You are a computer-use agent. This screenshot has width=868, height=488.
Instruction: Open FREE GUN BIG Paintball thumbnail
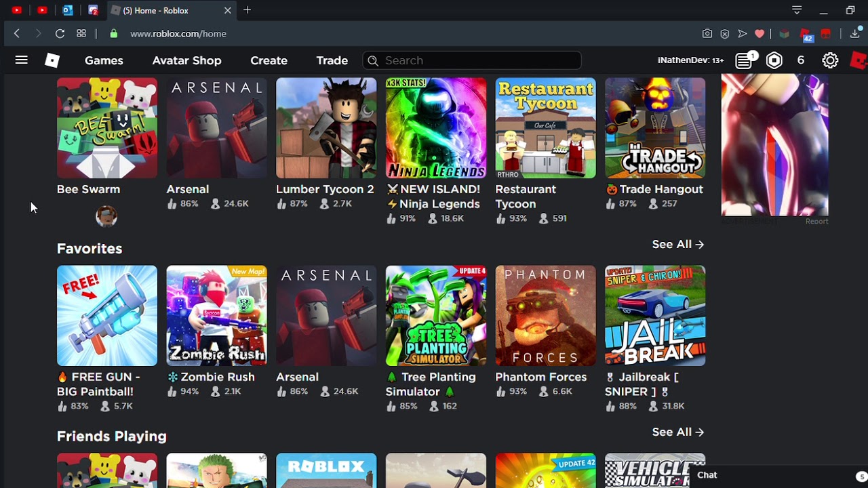(x=107, y=316)
